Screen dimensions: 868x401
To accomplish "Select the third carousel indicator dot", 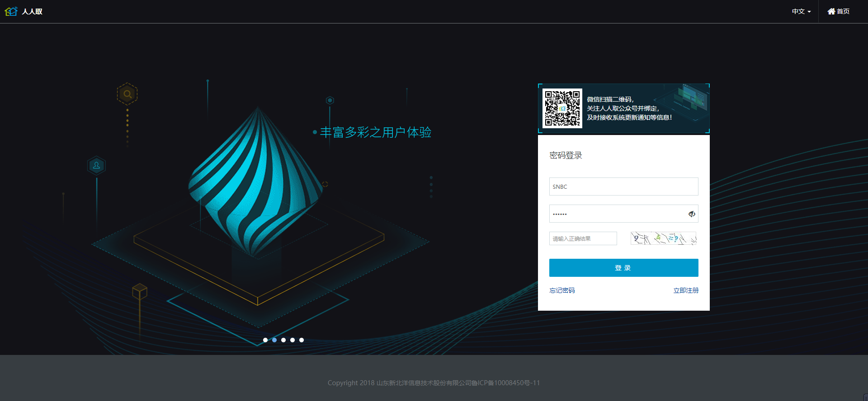I will [x=283, y=340].
